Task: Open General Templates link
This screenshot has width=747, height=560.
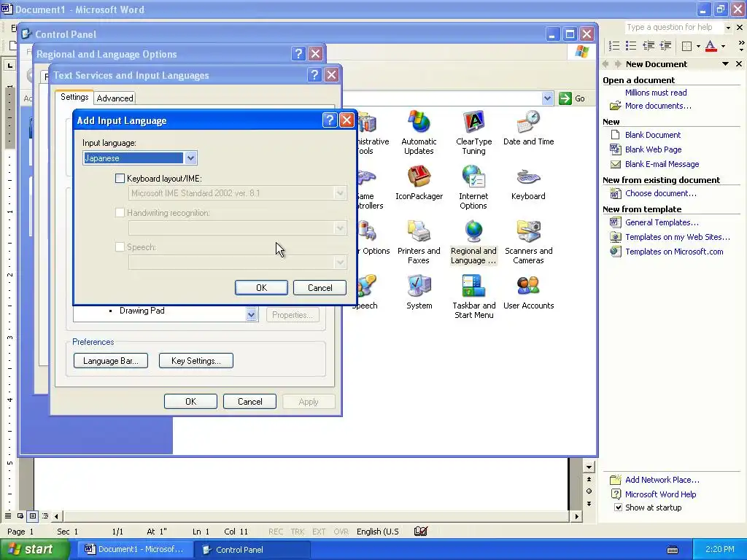Action: point(662,222)
